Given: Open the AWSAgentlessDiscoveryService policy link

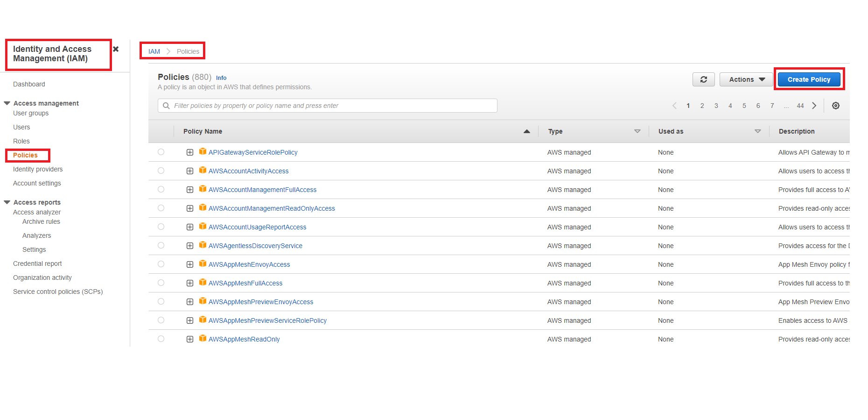Looking at the screenshot, I should pyautogui.click(x=255, y=246).
